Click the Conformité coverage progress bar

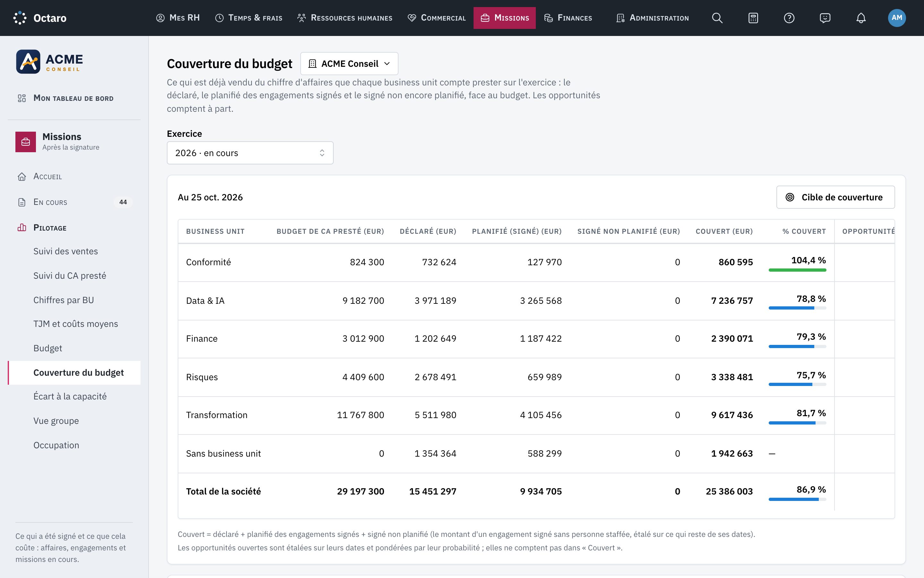point(797,270)
